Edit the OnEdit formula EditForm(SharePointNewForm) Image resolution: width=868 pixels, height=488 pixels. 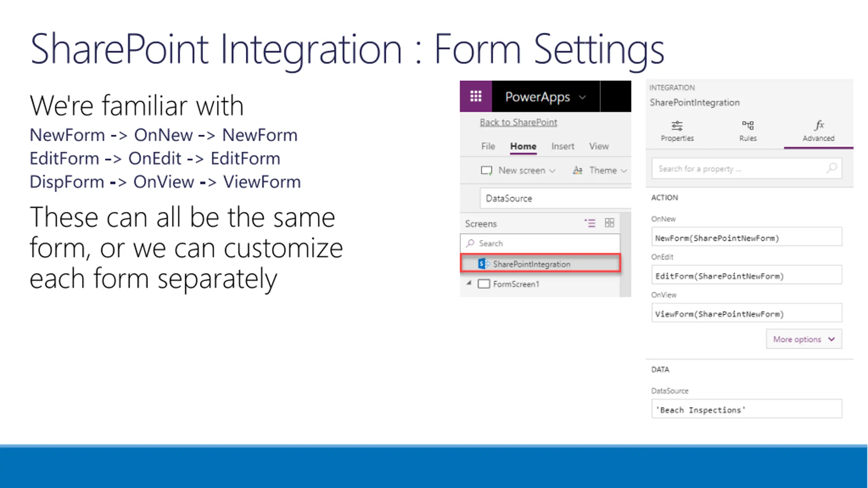746,275
